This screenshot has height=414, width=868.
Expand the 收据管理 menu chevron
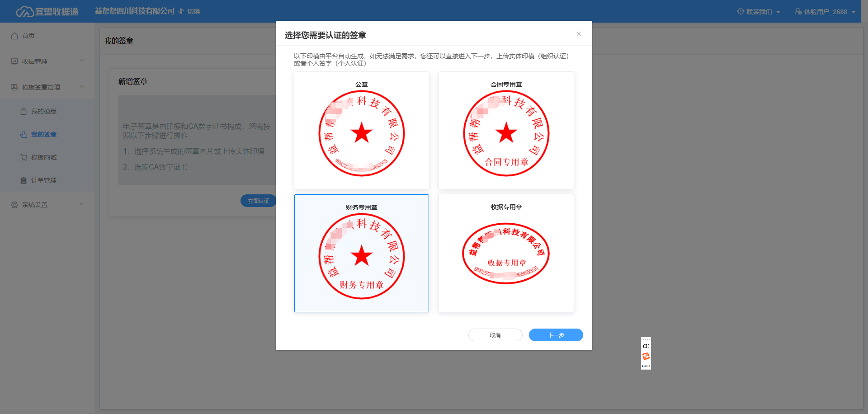[82, 61]
